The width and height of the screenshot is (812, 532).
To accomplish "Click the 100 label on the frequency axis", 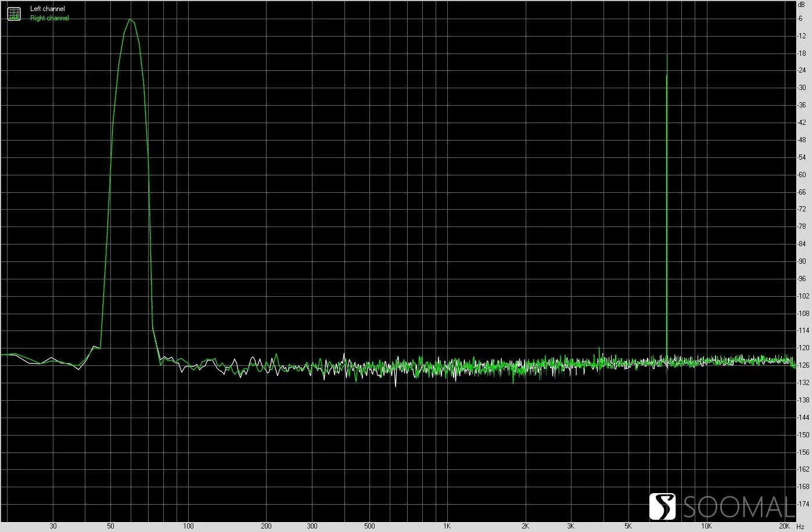I will (188, 526).
